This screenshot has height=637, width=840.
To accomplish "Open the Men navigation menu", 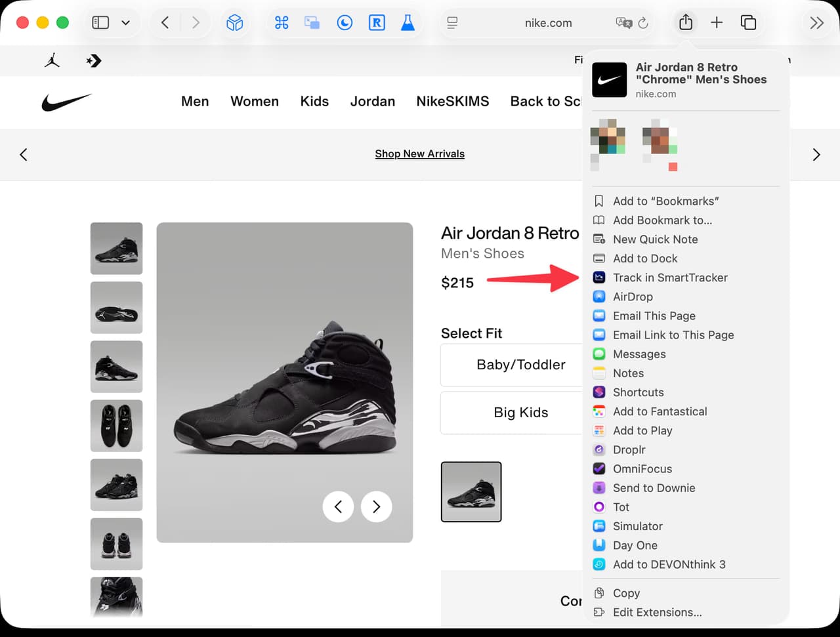I will click(x=195, y=101).
